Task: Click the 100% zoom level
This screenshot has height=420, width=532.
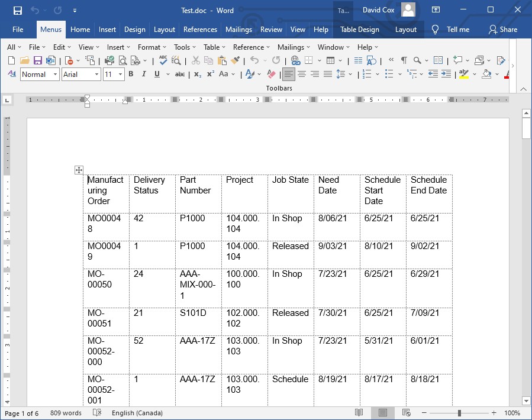Action: tap(512, 413)
